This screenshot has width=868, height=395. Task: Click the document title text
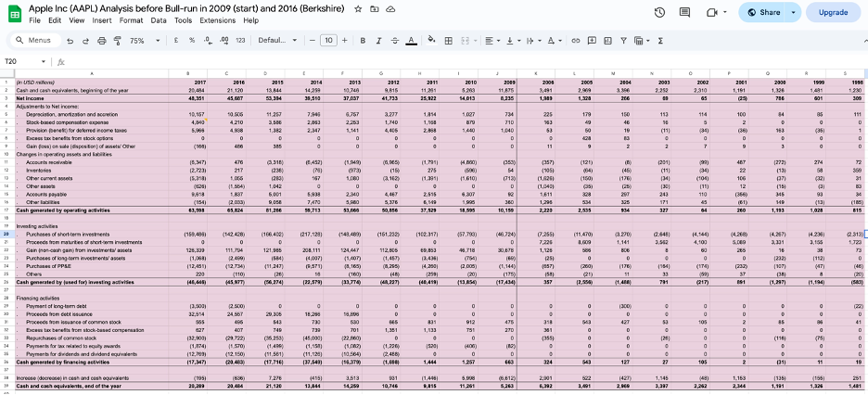point(186,9)
